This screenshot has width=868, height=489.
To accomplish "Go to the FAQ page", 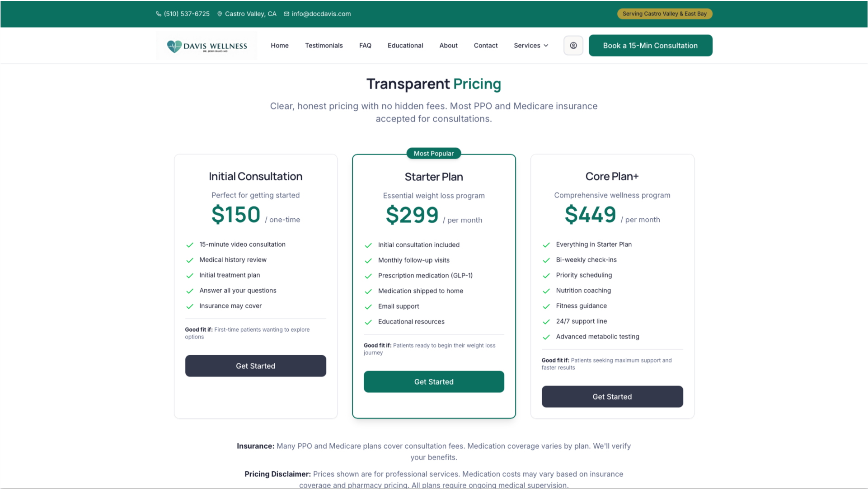I will pyautogui.click(x=365, y=46).
